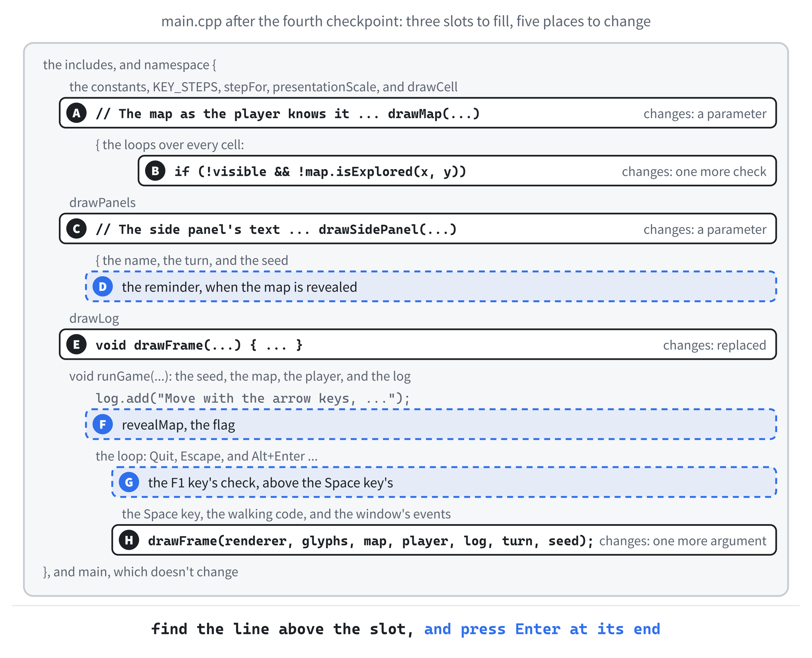Click the 'drawLog' label

tap(94, 319)
